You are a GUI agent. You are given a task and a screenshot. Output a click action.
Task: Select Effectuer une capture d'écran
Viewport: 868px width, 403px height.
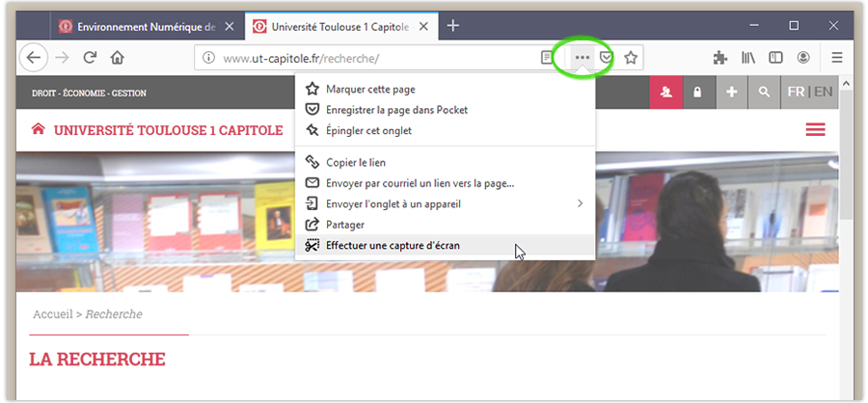click(x=445, y=245)
